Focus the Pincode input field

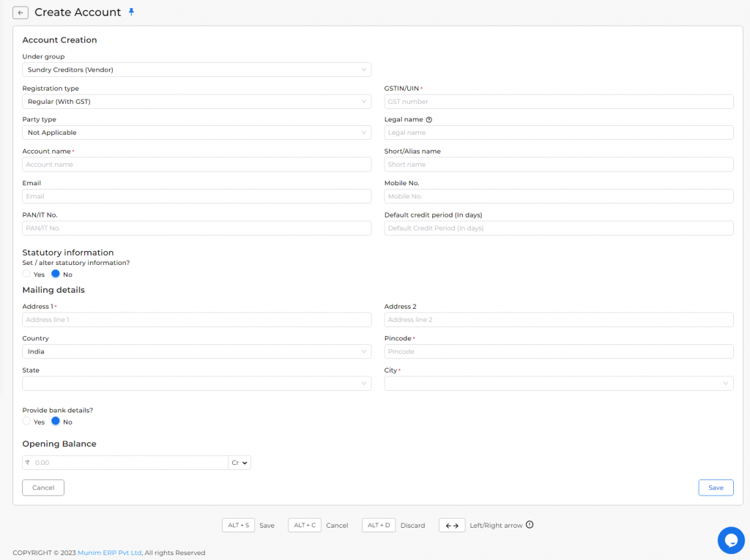pos(559,351)
